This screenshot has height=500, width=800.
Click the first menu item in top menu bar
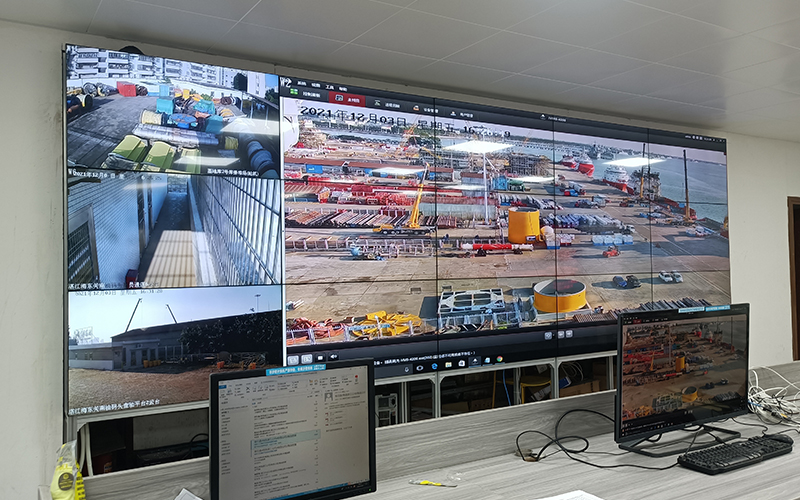[303, 83]
